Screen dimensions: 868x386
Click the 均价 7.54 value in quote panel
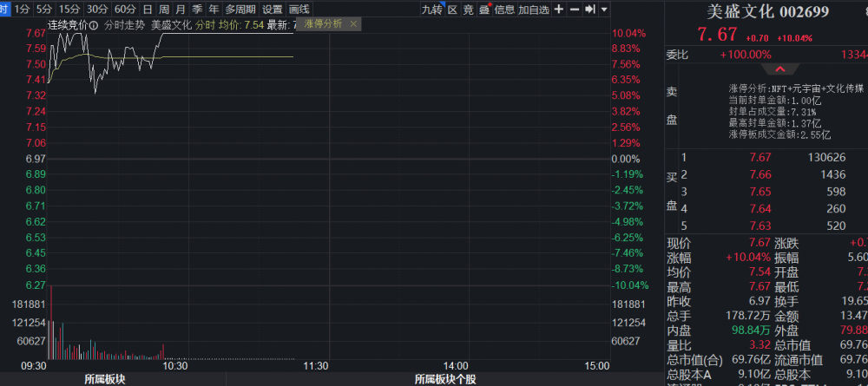(759, 272)
